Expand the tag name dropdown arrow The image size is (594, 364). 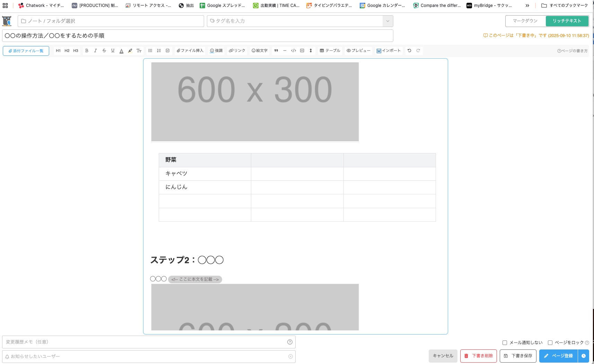[x=387, y=21]
